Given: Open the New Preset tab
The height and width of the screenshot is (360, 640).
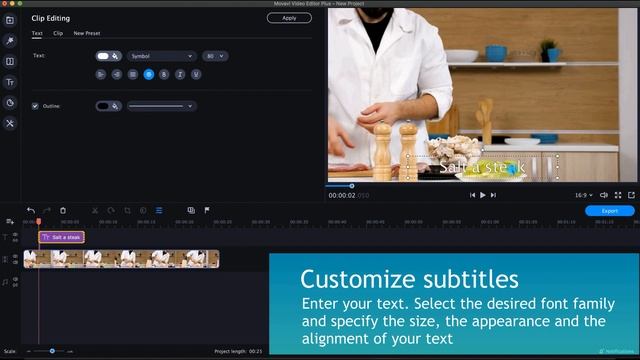Looking at the screenshot, I should tap(87, 33).
